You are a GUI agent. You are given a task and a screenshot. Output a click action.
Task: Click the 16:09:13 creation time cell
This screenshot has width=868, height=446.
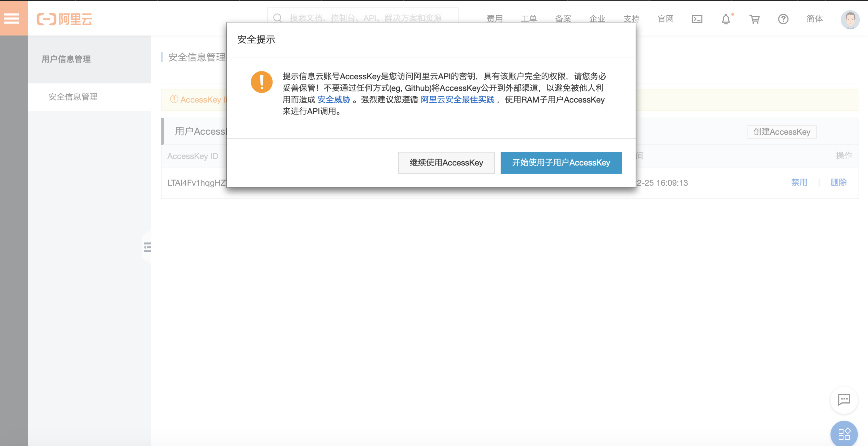(662, 183)
